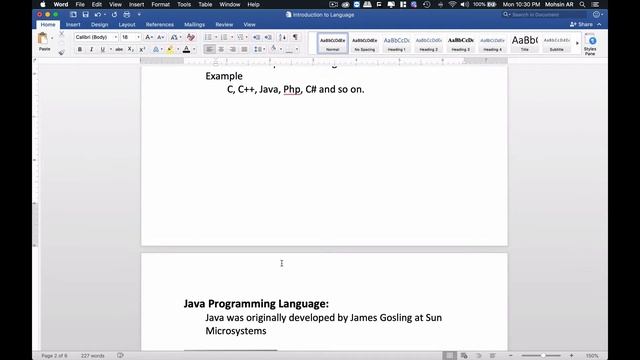Toggle bold formatting
The height and width of the screenshot is (360, 640).
[80, 49]
